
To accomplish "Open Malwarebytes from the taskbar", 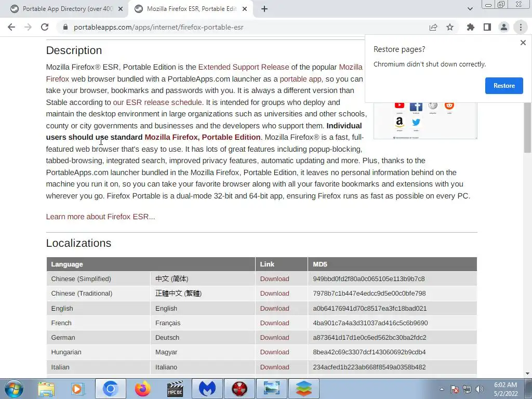I will (x=207, y=389).
